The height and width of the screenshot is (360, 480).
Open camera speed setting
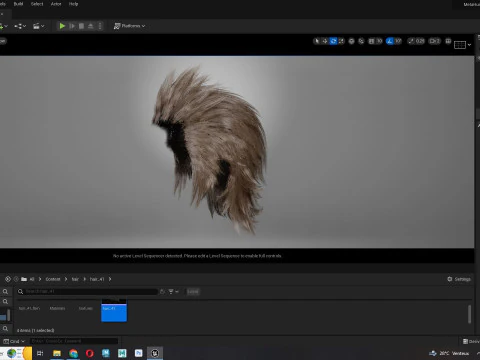[434, 41]
